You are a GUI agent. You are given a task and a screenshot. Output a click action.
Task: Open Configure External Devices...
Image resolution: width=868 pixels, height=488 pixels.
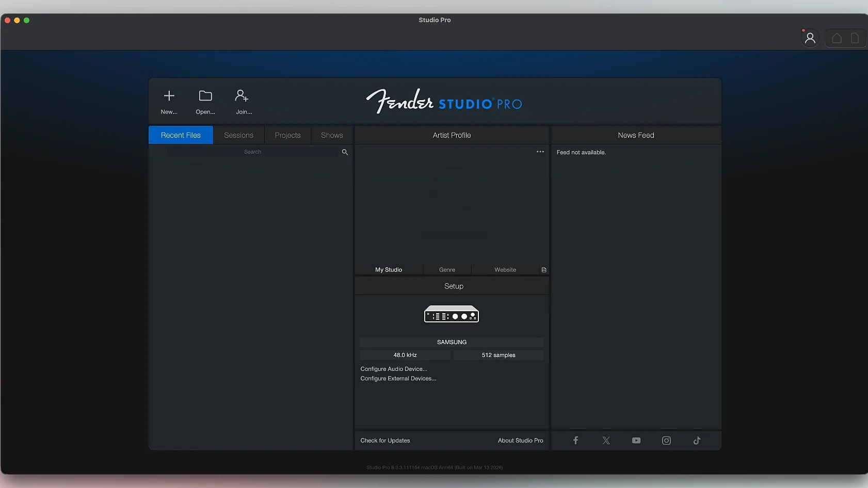click(x=398, y=379)
